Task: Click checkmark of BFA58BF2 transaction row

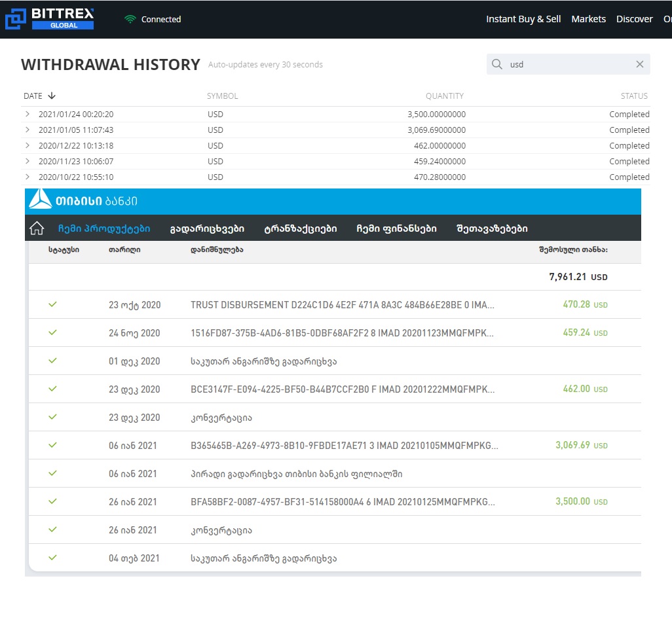Action: 52,501
